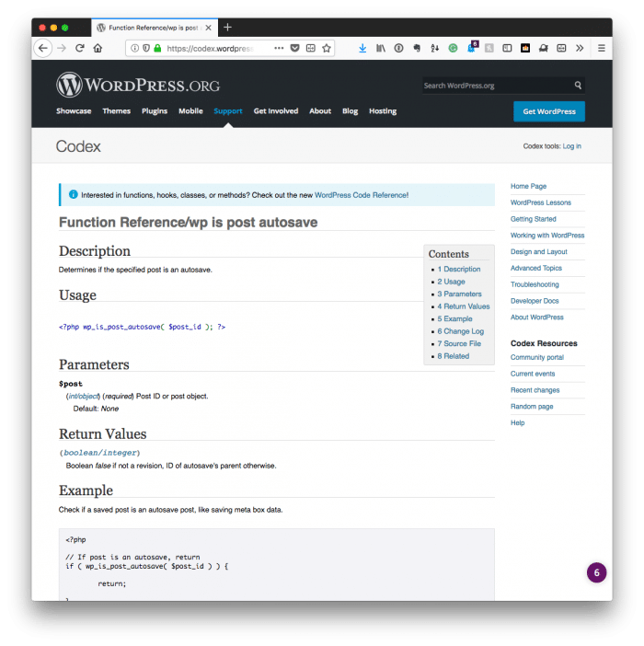
Task: Toggle the sidebar panel icon
Action: click(507, 48)
